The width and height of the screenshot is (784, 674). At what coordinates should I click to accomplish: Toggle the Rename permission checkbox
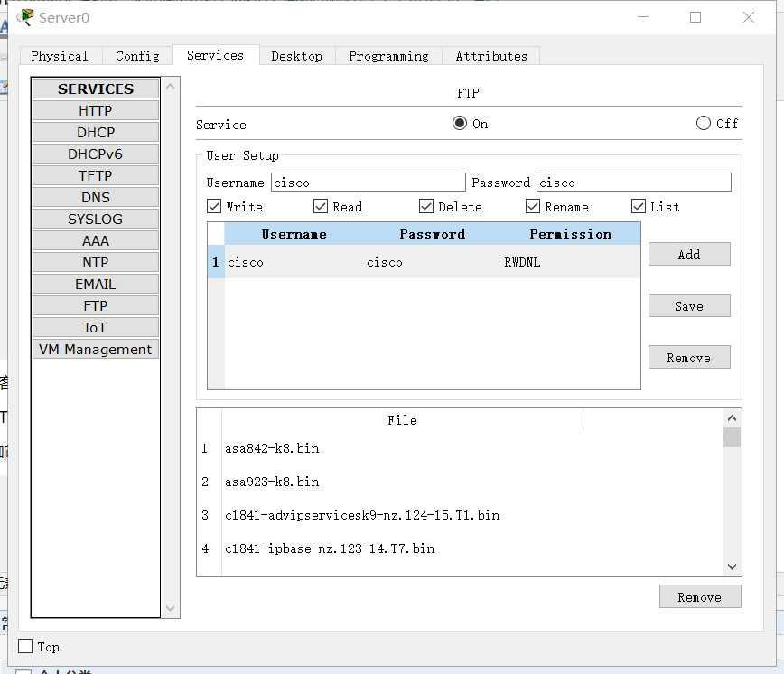click(x=533, y=206)
